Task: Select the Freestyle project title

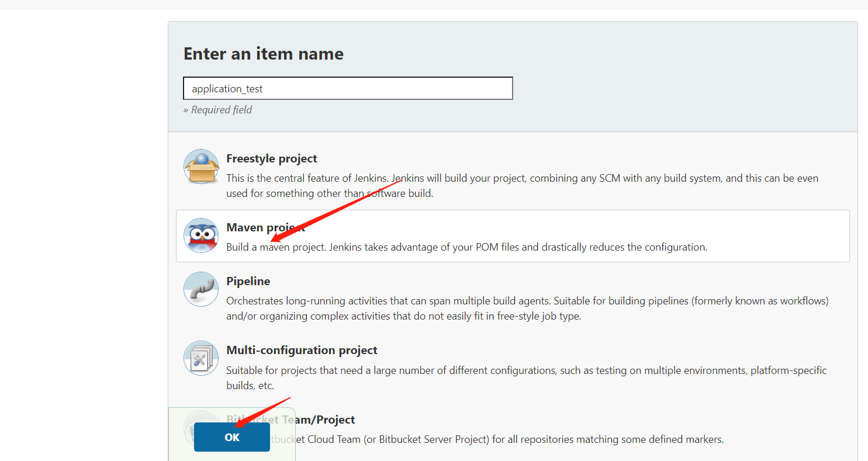Action: click(271, 158)
